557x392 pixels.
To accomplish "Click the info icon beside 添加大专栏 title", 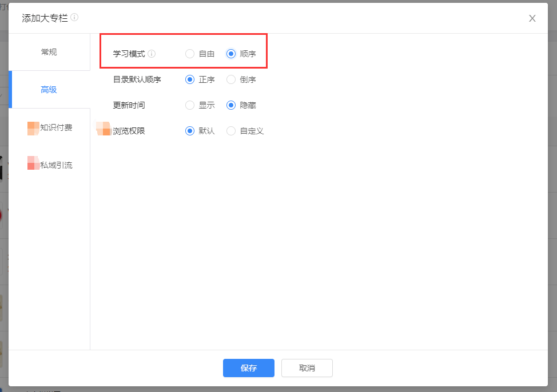I will click(x=74, y=18).
